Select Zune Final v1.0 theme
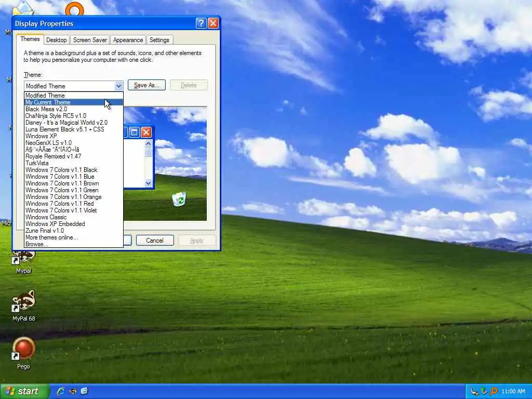The height and width of the screenshot is (399, 532). (x=74, y=231)
